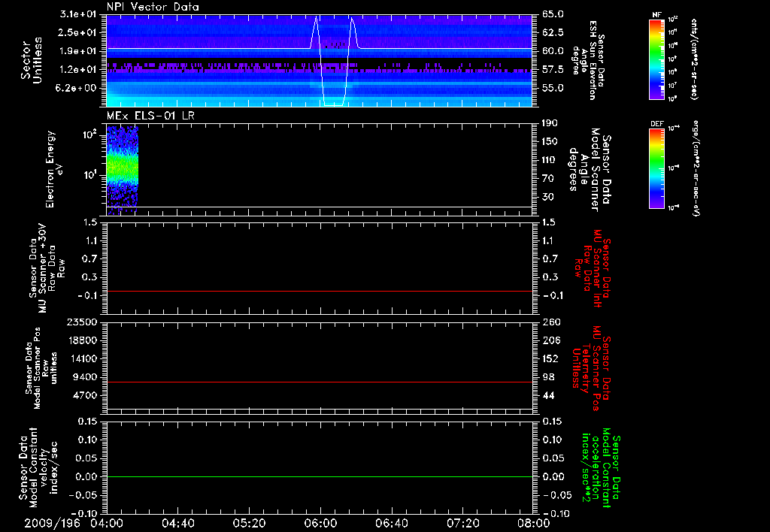Click the NF color bar legend
The height and width of the screenshot is (532, 770).
[657, 59]
